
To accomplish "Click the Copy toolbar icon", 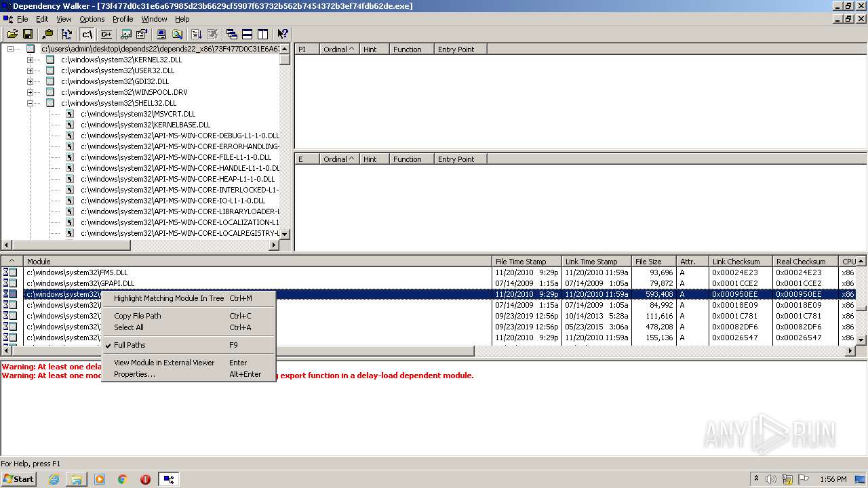I will click(47, 34).
